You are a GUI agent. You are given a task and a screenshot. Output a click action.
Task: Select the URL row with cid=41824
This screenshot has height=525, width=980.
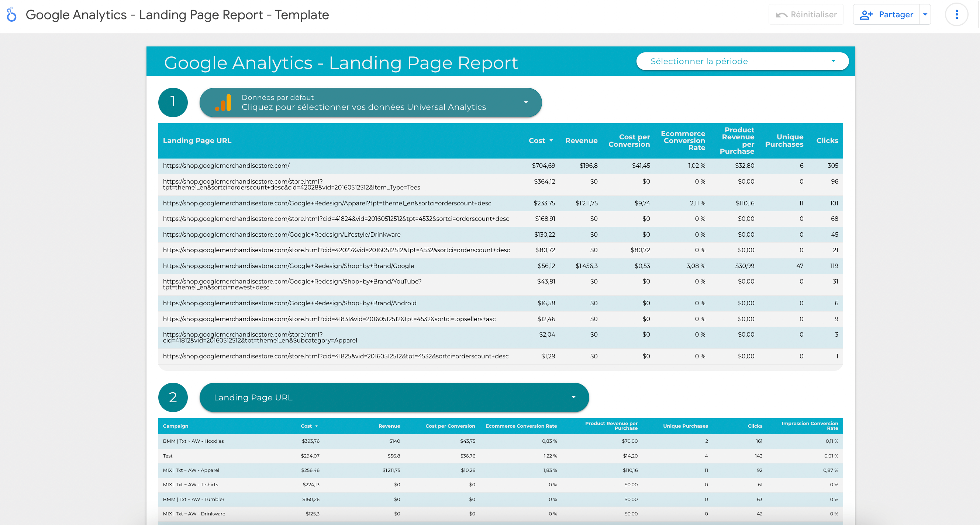tap(500, 219)
